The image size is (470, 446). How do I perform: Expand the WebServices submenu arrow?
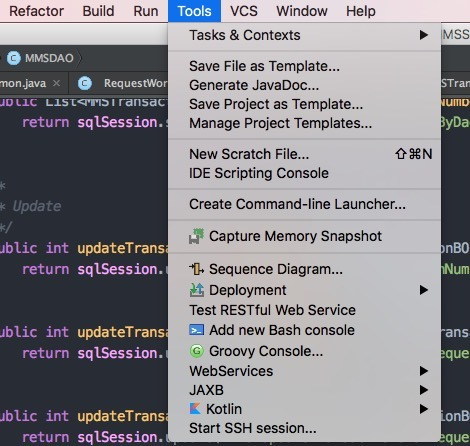click(424, 371)
